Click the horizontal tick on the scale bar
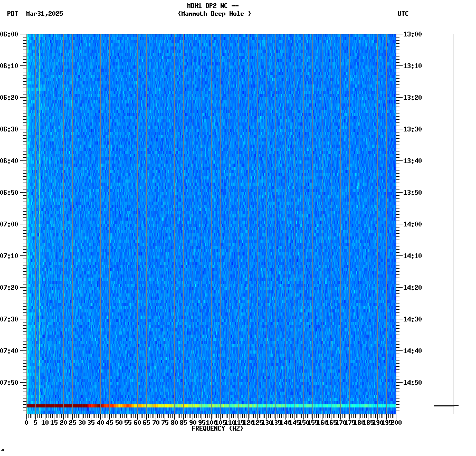Viewport: 476px width, 456px height. tap(446, 405)
